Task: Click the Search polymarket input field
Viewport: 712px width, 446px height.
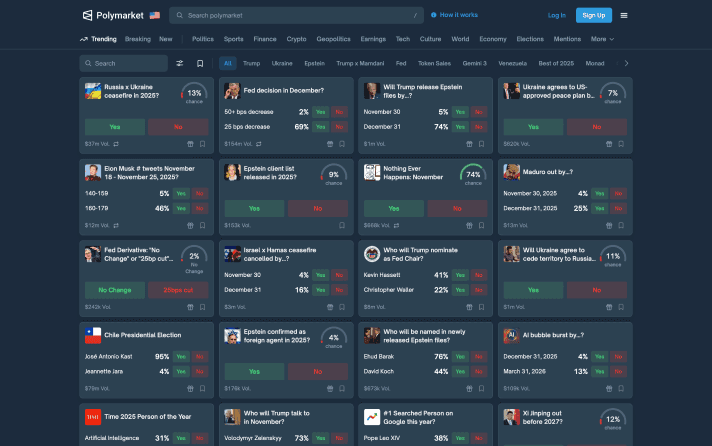Action: (297, 15)
